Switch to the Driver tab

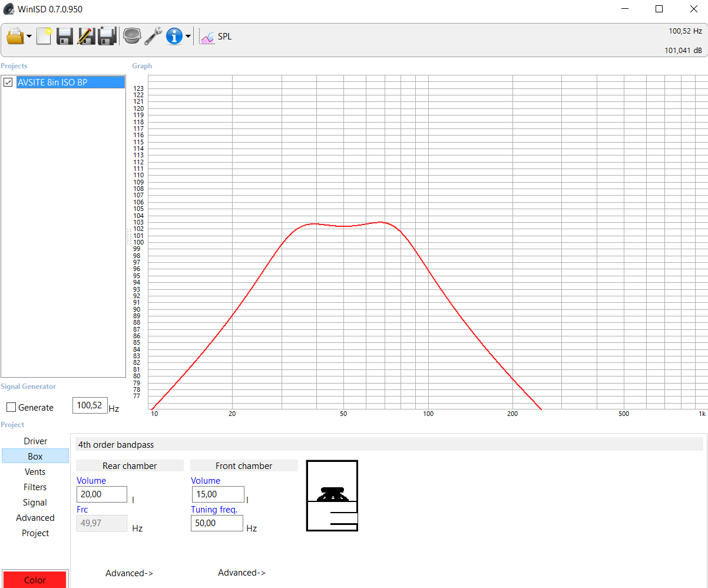pos(35,441)
